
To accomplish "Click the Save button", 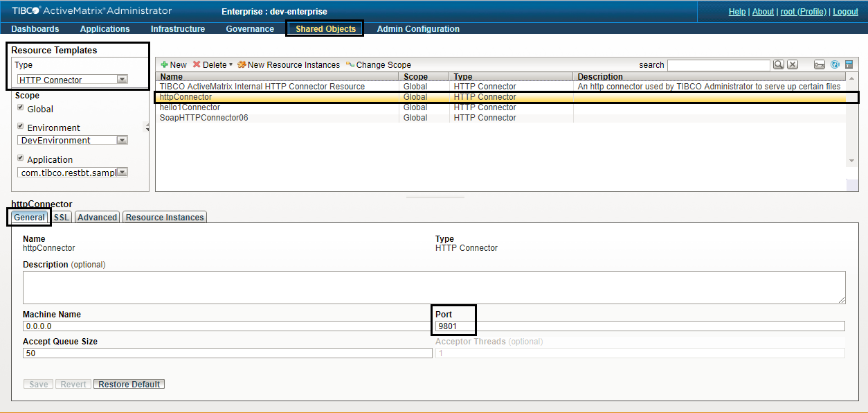I will click(x=39, y=384).
